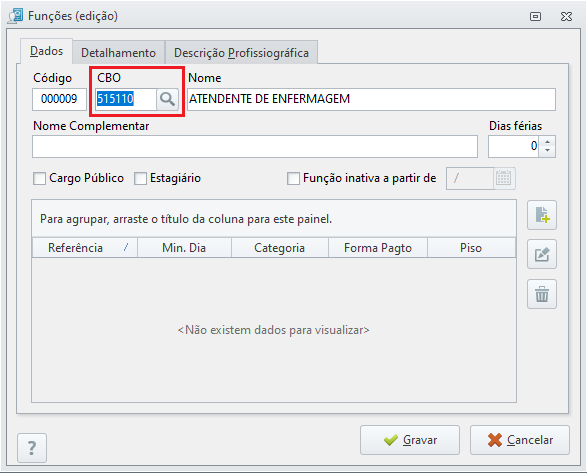The width and height of the screenshot is (587, 473).
Task: Click the Nome field containing ATENDENTE DE ENFERMAGEM
Action: point(371,99)
